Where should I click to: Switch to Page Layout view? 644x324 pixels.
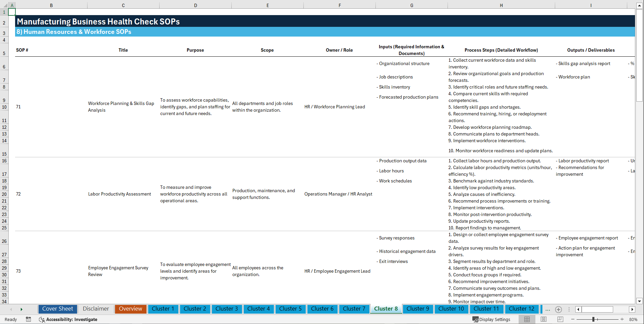pyautogui.click(x=543, y=319)
